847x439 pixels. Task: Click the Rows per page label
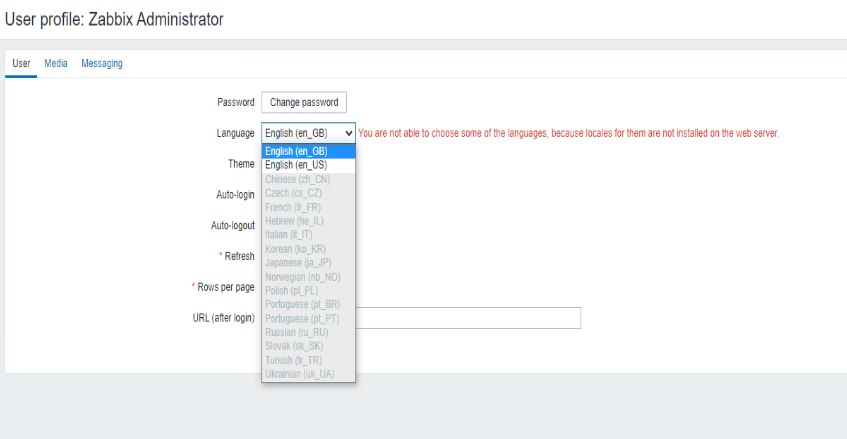tap(226, 287)
